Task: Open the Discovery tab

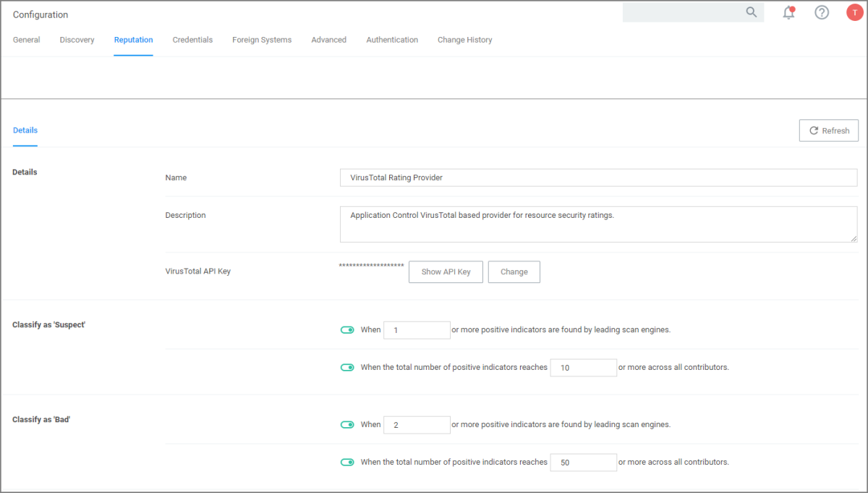Action: [77, 40]
